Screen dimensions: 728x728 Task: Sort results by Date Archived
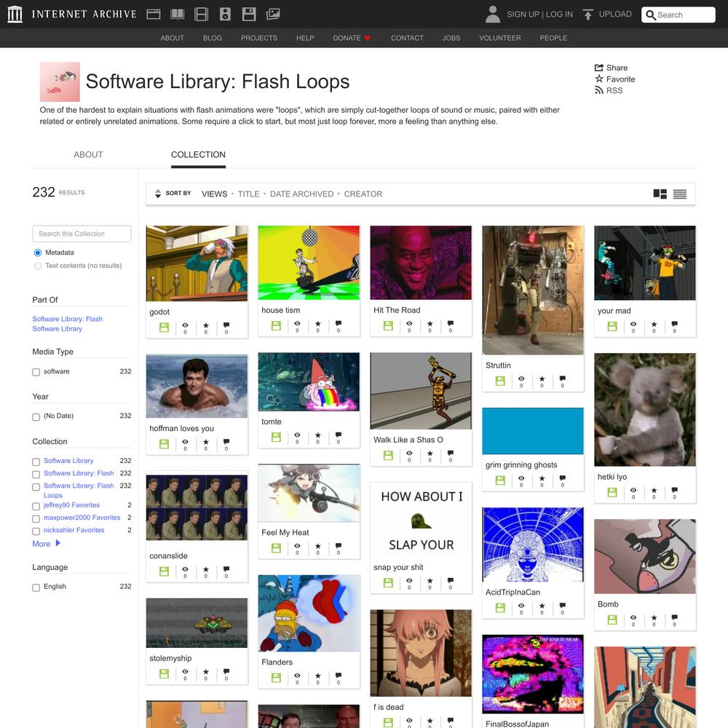click(x=301, y=194)
